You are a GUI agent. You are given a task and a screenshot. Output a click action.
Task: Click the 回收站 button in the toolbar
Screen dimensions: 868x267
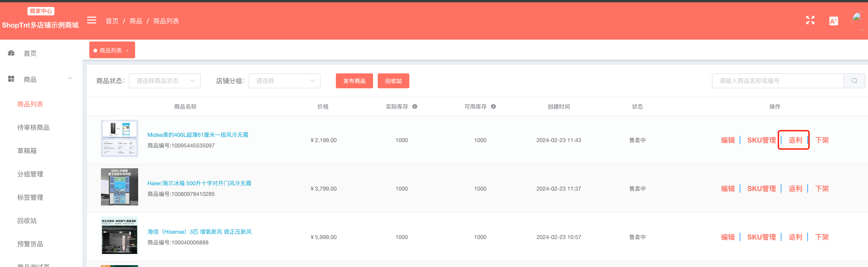click(393, 81)
